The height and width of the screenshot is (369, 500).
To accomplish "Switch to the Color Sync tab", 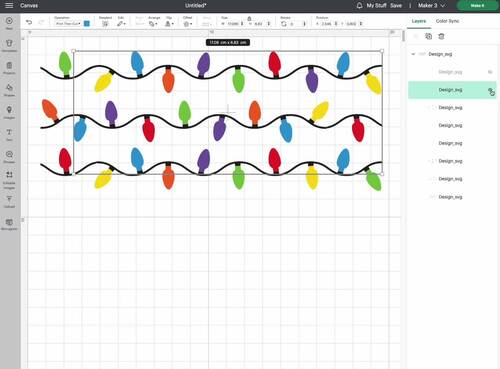I will click(x=447, y=21).
